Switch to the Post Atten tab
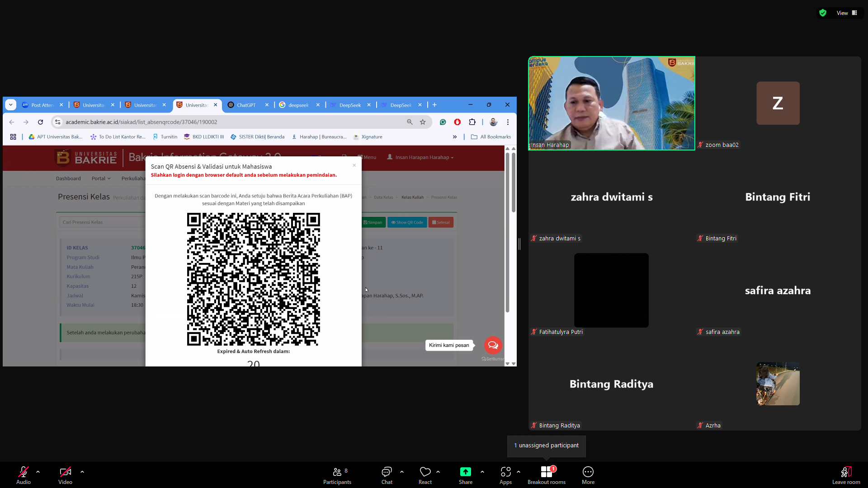The width and height of the screenshot is (868, 488). [x=42, y=105]
